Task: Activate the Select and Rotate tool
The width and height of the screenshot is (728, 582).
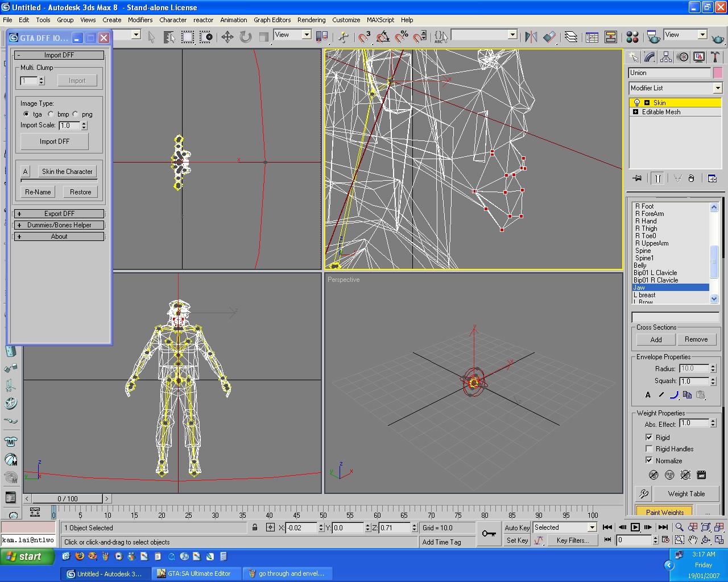Action: (246, 37)
